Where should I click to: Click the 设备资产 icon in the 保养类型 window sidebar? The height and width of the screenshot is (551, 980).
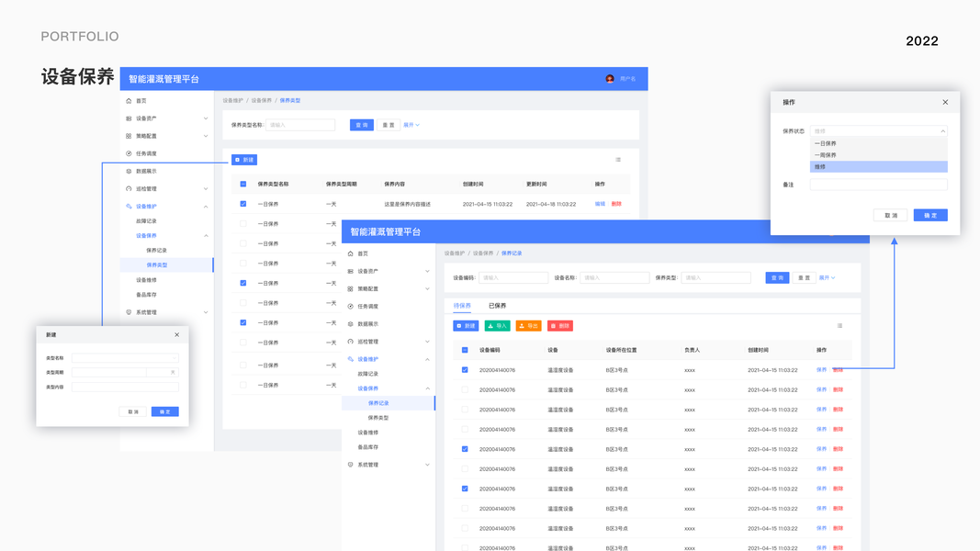click(x=129, y=118)
